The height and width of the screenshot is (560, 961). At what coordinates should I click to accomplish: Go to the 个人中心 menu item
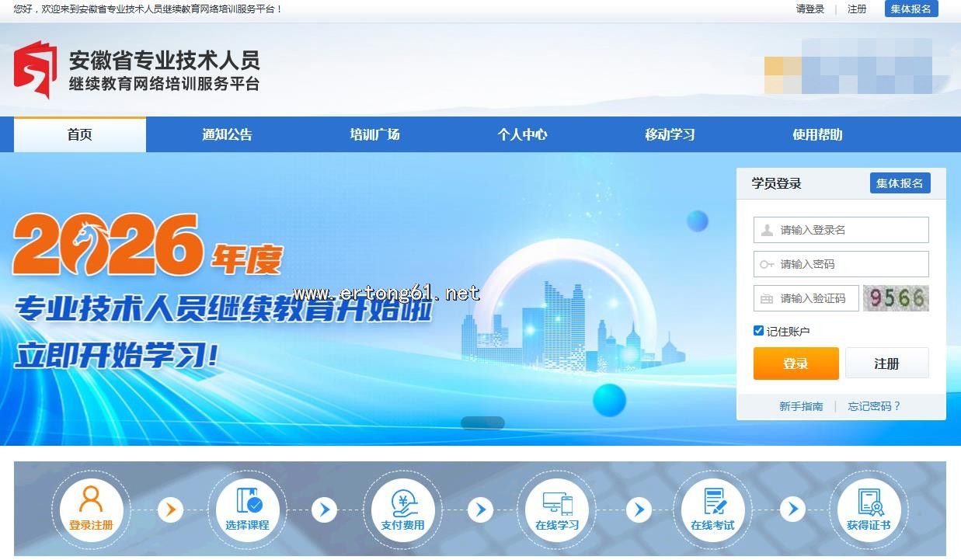click(522, 134)
